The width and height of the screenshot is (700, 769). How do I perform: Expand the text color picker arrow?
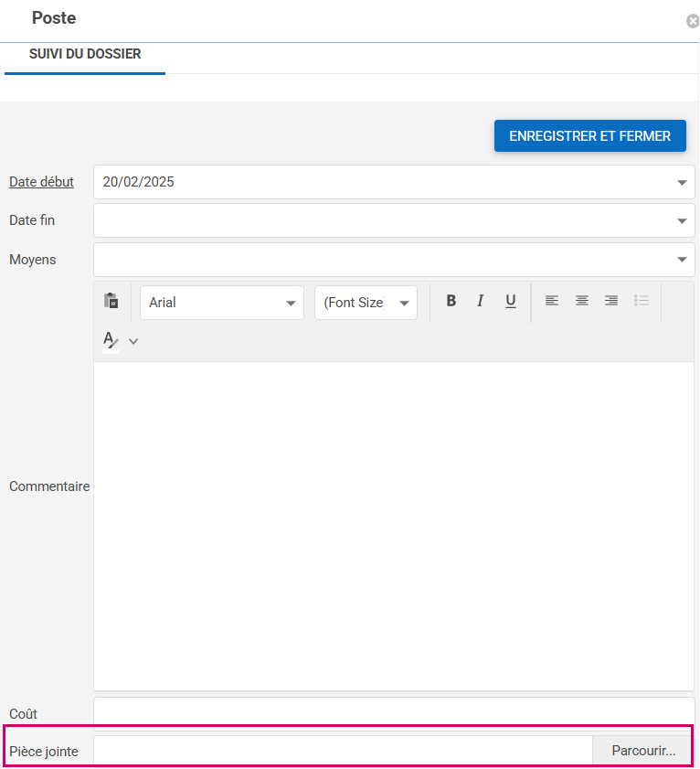pyautogui.click(x=133, y=341)
